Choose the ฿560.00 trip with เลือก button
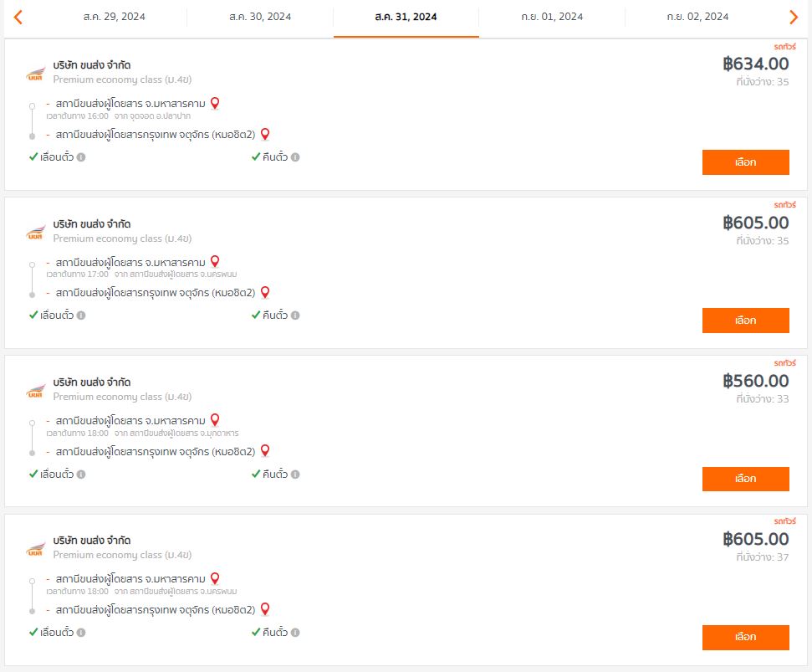The height and width of the screenshot is (672, 812). click(x=746, y=479)
